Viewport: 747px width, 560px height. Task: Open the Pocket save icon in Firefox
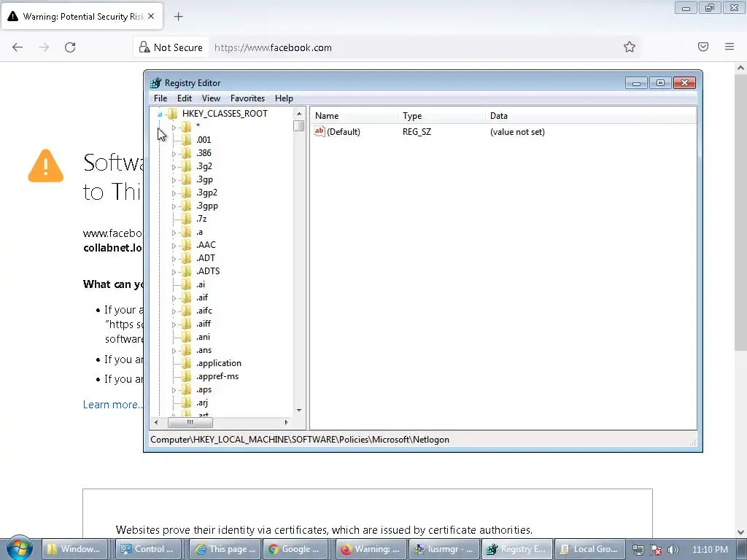pyautogui.click(x=703, y=47)
